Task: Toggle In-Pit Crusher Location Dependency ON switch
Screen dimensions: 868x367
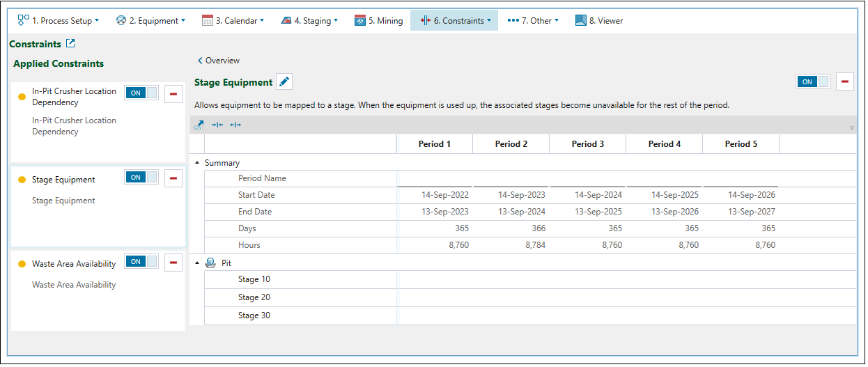Action: (x=141, y=93)
